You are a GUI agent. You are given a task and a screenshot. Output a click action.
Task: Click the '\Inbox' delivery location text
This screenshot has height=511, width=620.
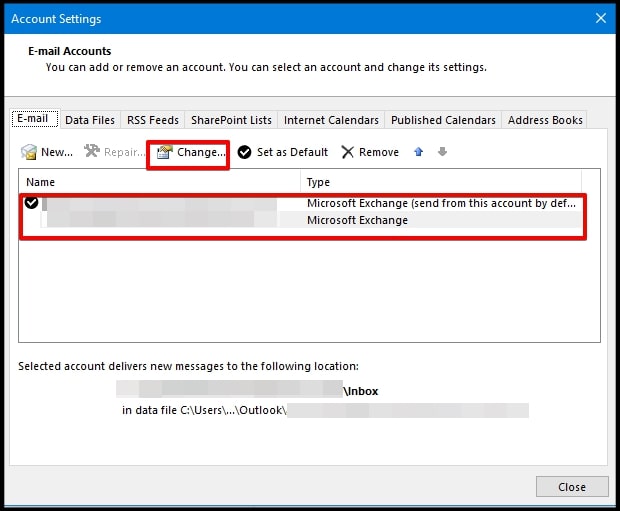coord(361,391)
